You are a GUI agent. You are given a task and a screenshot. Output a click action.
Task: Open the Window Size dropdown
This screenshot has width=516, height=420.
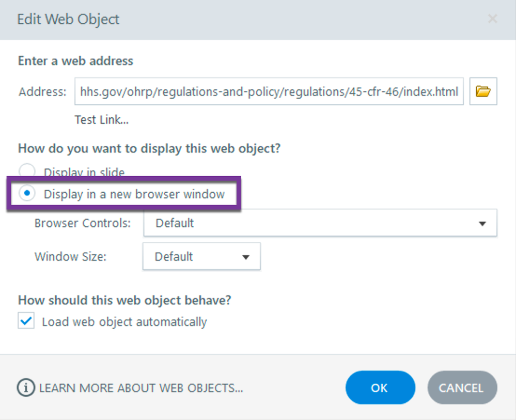(201, 257)
